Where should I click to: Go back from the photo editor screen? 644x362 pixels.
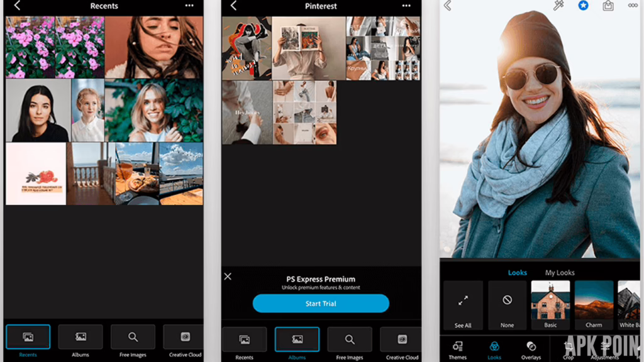click(x=448, y=6)
